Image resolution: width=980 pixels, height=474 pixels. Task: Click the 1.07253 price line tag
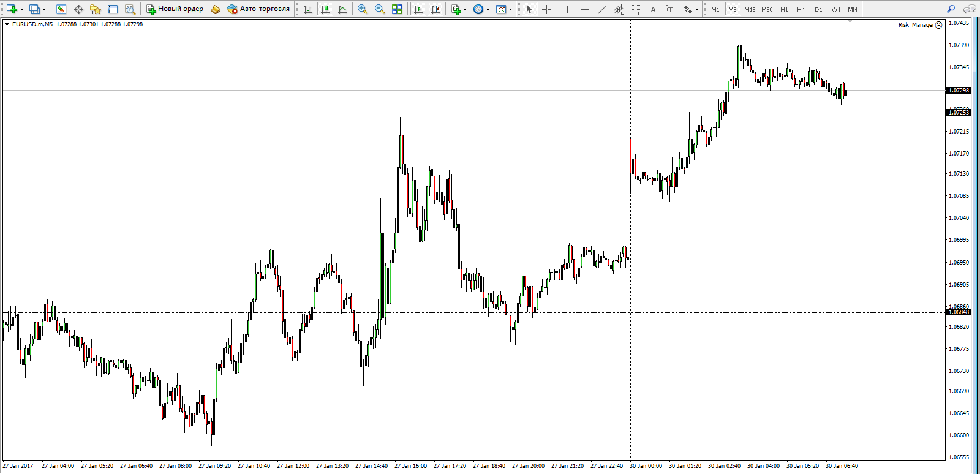pyautogui.click(x=959, y=113)
